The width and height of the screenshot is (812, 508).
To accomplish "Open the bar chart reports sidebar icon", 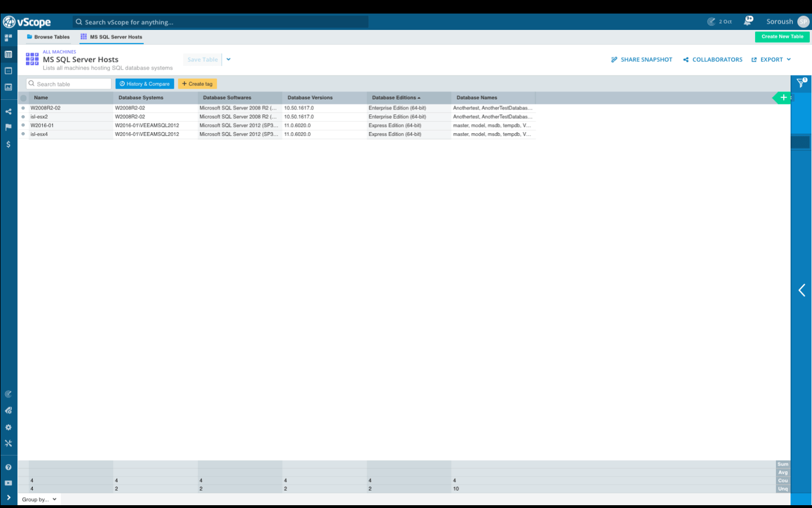I will (8, 87).
